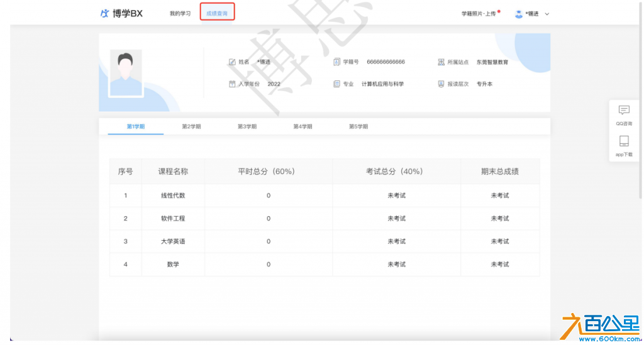This screenshot has height=345, width=644.
Task: Switch to the 第4学期 tab
Action: point(303,126)
